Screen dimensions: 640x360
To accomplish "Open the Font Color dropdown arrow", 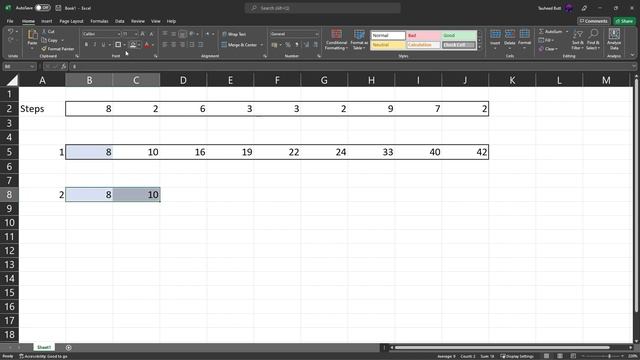I will 153,44.
